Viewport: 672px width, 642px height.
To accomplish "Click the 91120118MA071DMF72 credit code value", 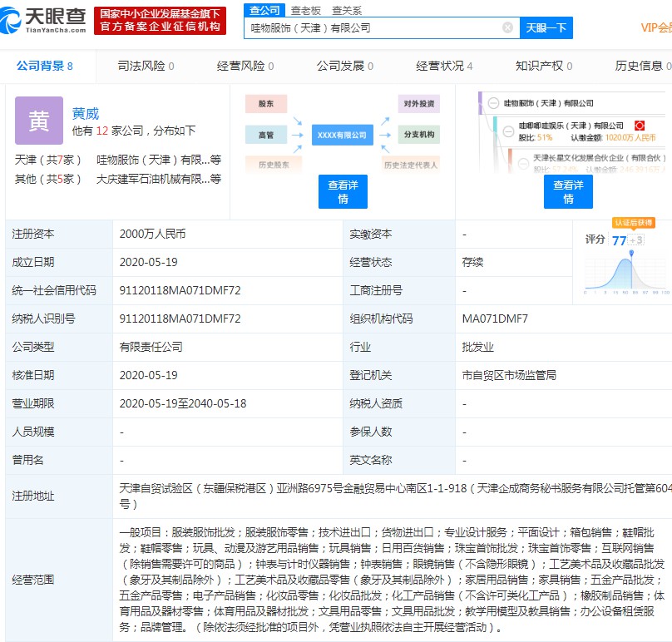I will coord(180,290).
